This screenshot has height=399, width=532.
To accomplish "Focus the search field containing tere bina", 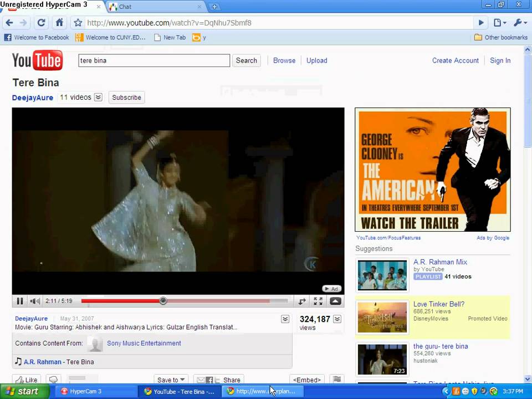I will pyautogui.click(x=154, y=60).
